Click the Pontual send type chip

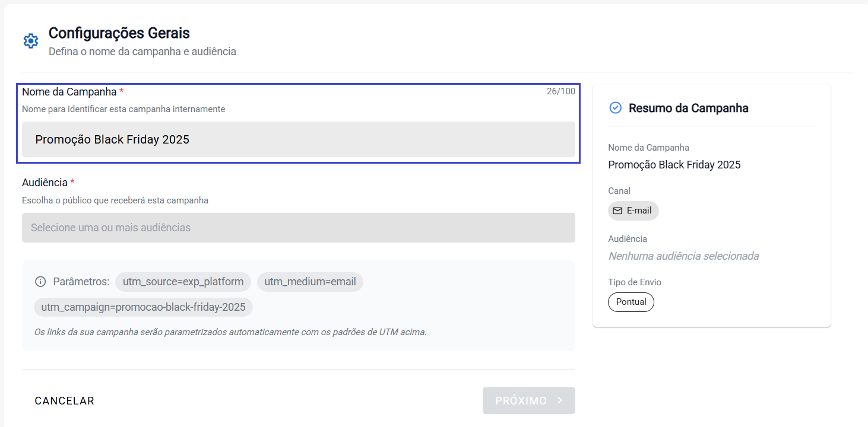(x=631, y=302)
